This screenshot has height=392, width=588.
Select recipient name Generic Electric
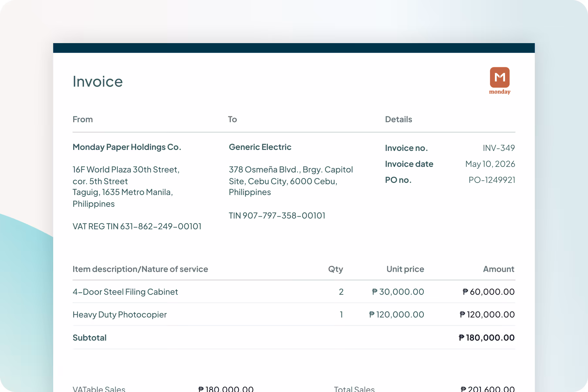click(x=260, y=147)
